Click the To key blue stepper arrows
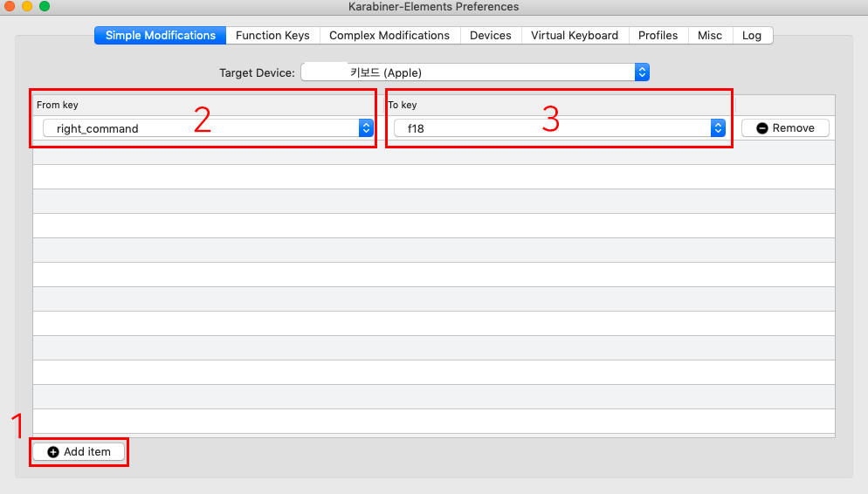This screenshot has height=494, width=868. [x=718, y=128]
